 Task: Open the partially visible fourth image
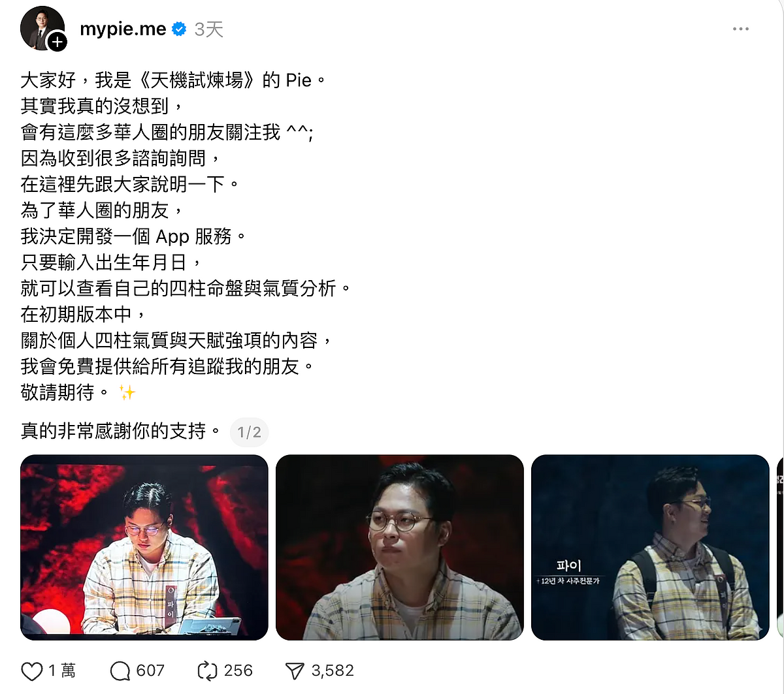[x=780, y=547]
